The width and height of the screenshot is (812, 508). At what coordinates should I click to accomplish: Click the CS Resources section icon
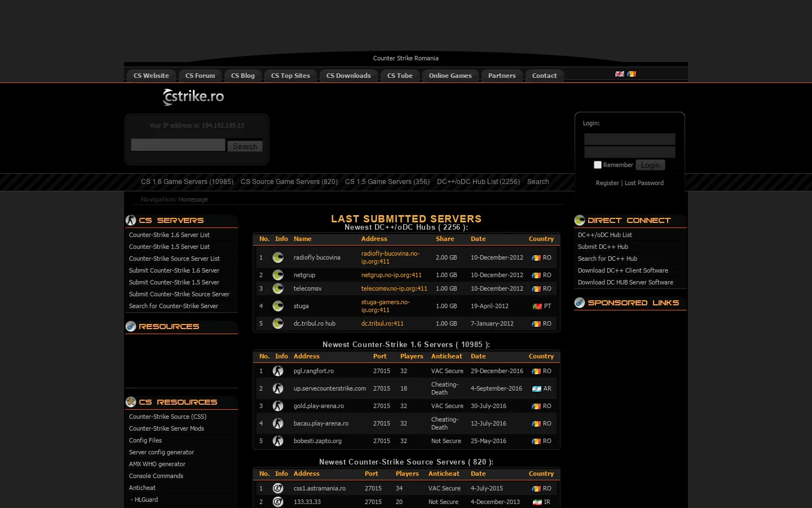(131, 402)
